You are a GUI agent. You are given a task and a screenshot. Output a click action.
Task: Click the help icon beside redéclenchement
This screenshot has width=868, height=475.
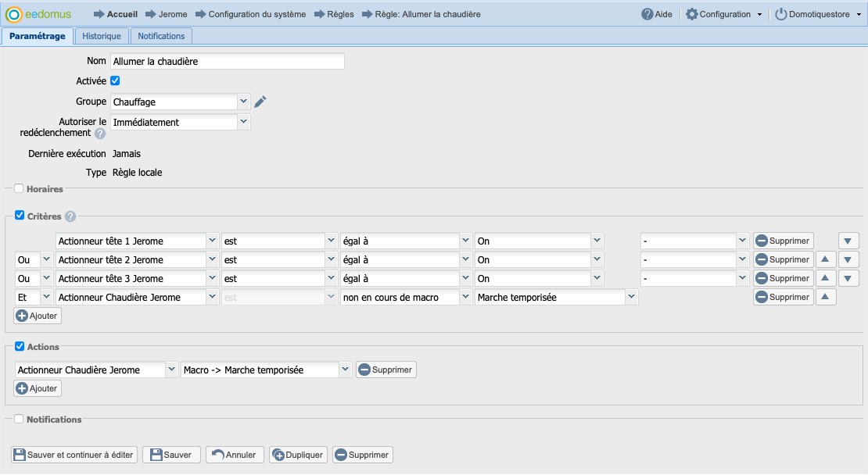click(100, 134)
